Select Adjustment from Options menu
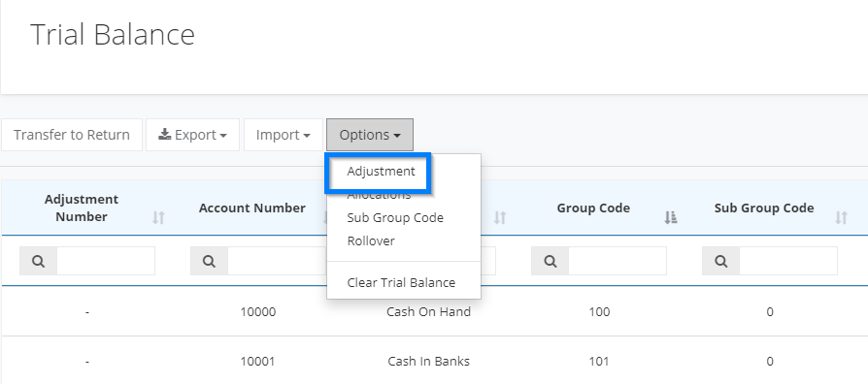868x384 pixels. tap(381, 172)
